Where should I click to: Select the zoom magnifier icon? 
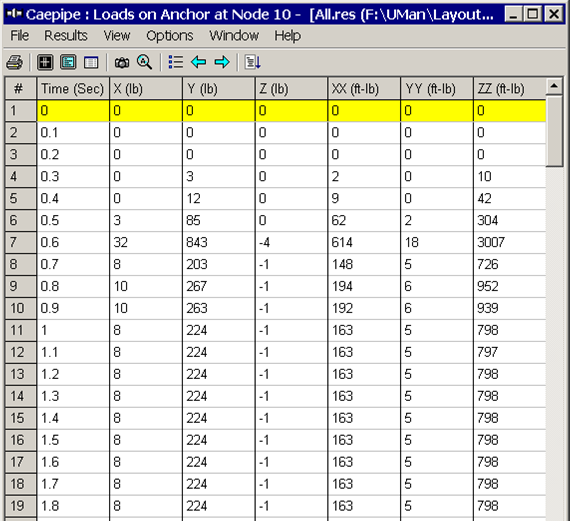click(x=144, y=62)
